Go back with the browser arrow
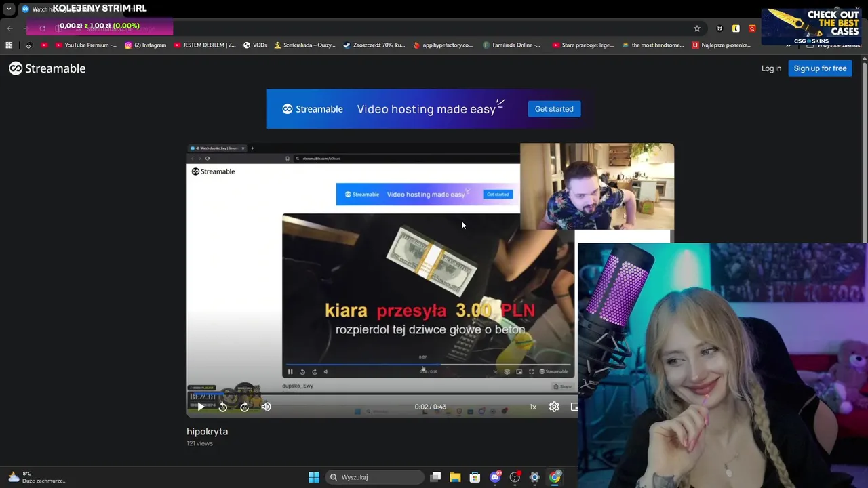The image size is (868, 488). (x=9, y=28)
